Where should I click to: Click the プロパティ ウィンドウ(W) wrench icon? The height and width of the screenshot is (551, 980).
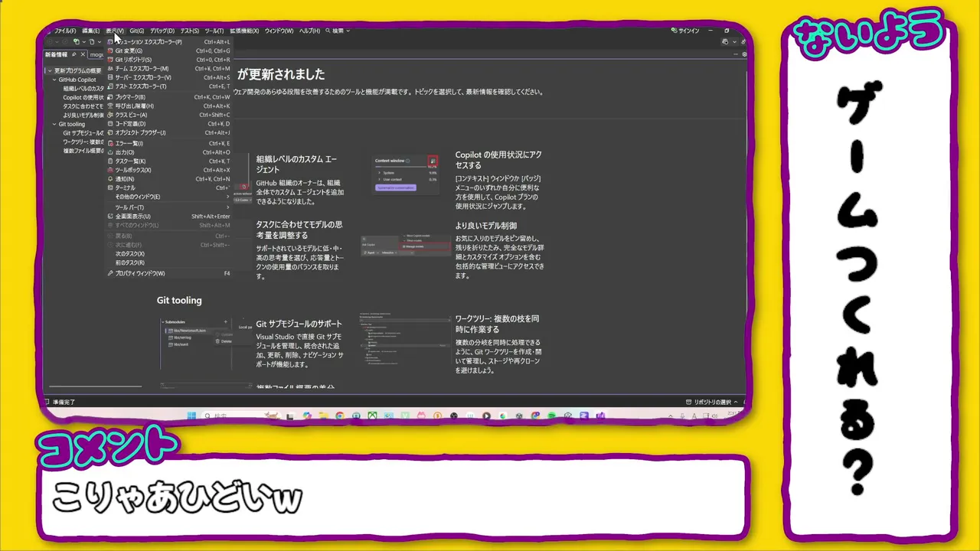(x=110, y=273)
